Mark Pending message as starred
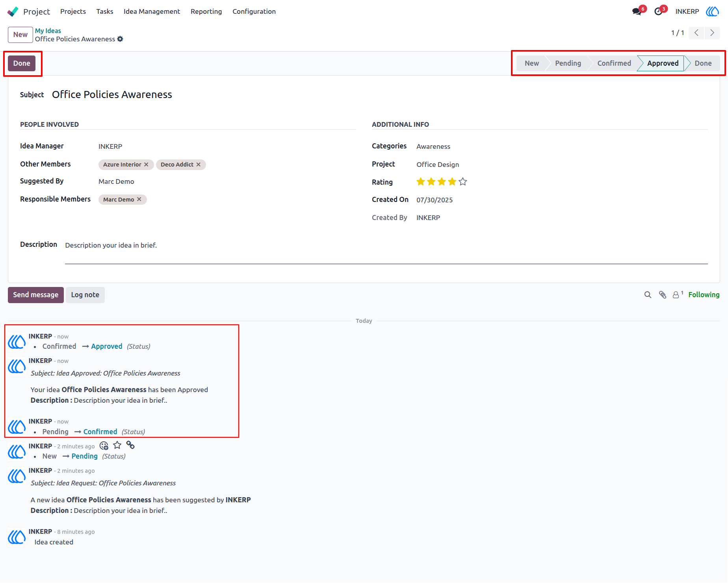728x583 pixels. (x=117, y=445)
